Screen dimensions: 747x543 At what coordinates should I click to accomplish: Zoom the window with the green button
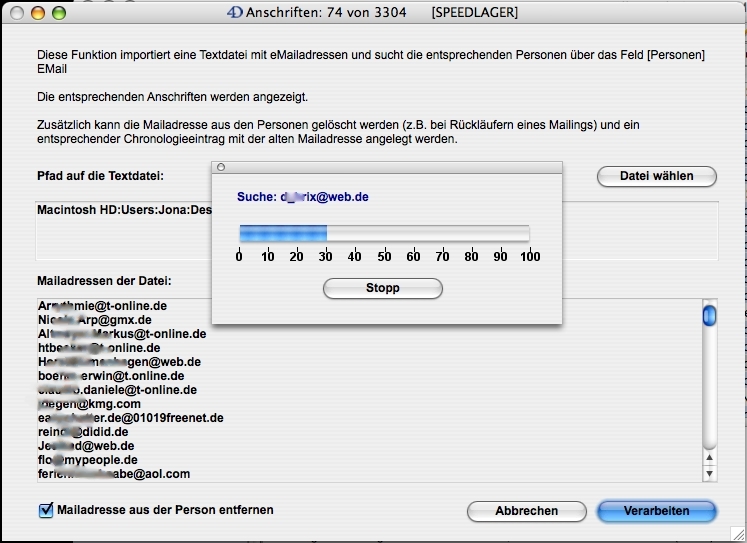click(x=59, y=14)
